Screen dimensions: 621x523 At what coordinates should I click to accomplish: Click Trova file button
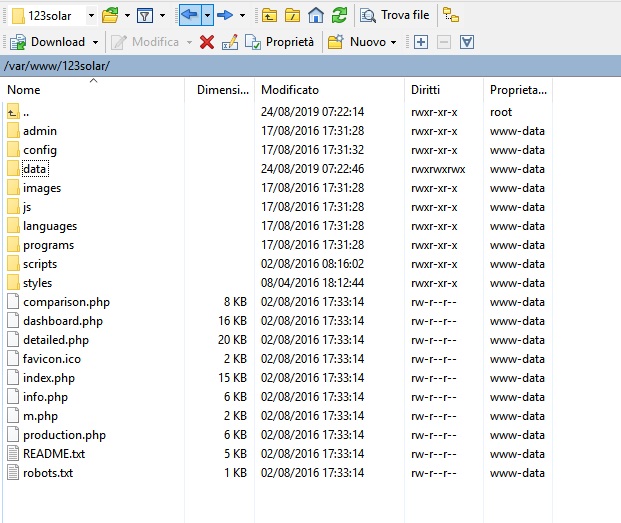click(x=395, y=15)
